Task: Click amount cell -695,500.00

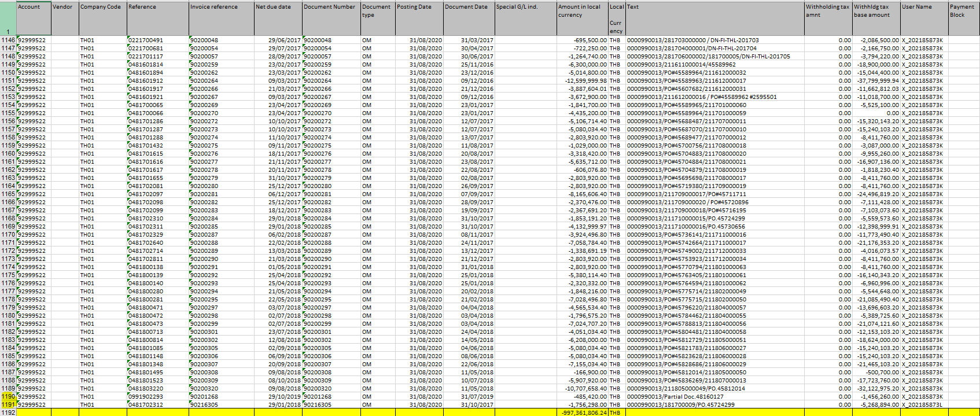Action: click(x=582, y=41)
